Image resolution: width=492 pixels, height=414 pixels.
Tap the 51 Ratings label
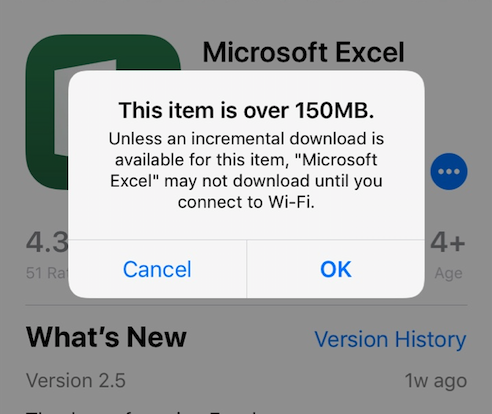47,273
